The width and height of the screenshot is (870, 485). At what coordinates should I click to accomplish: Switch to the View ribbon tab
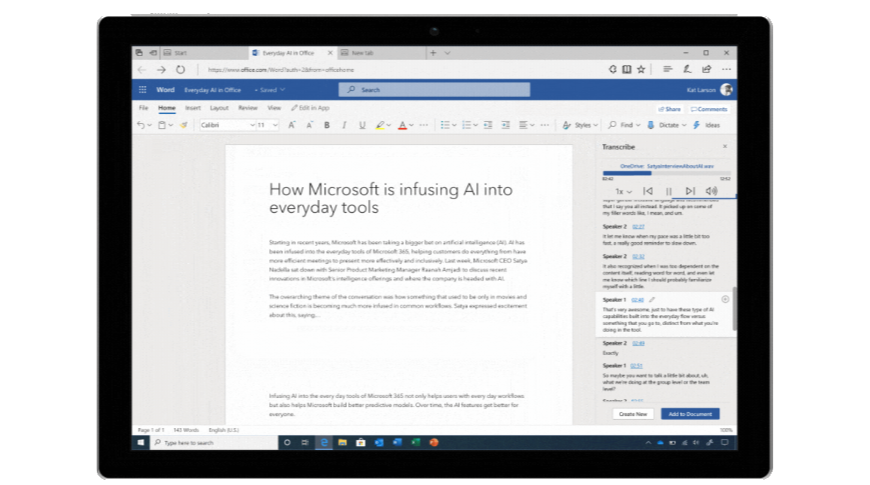[274, 108]
